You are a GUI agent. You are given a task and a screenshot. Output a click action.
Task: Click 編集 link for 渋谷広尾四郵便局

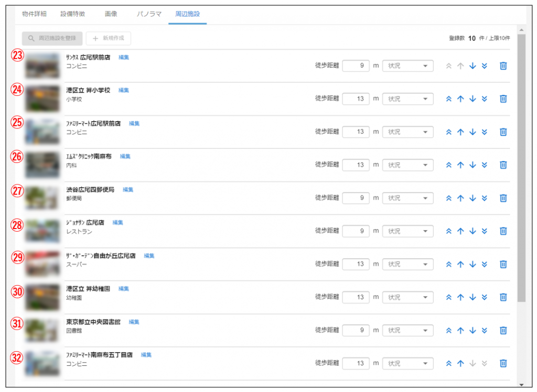coord(128,189)
